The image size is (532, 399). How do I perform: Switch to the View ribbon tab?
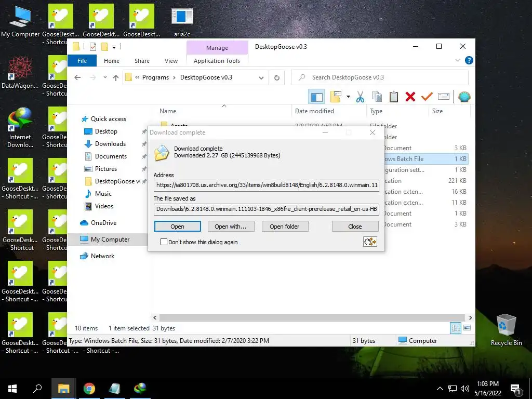(x=171, y=61)
